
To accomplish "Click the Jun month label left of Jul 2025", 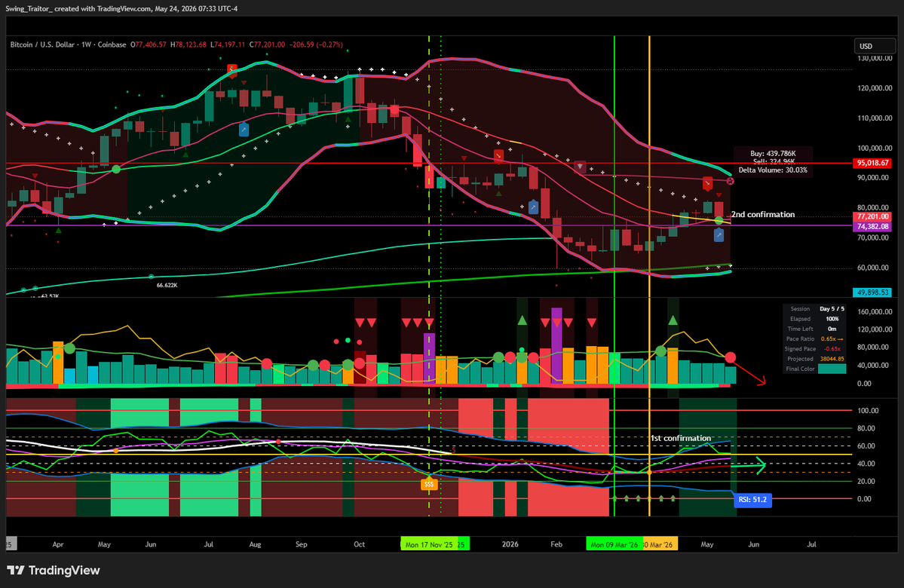I will (x=151, y=545).
